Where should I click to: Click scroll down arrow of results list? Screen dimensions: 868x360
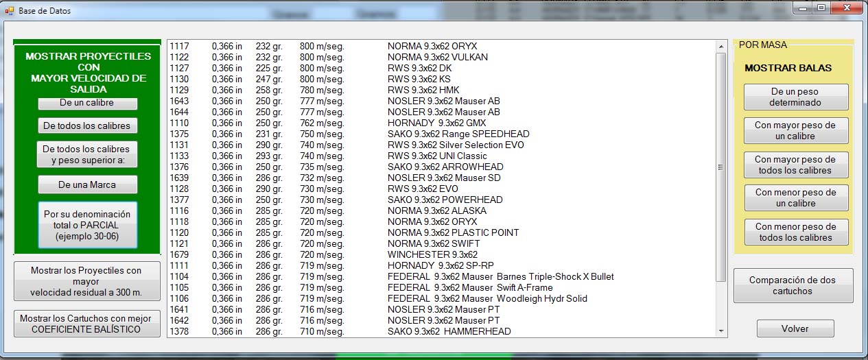(x=720, y=331)
